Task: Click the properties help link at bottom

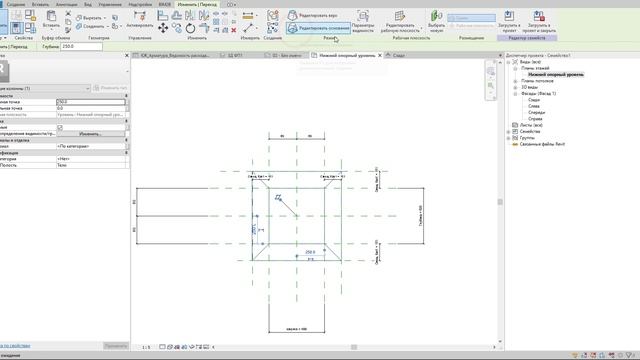Action: pyautogui.click(x=15, y=346)
